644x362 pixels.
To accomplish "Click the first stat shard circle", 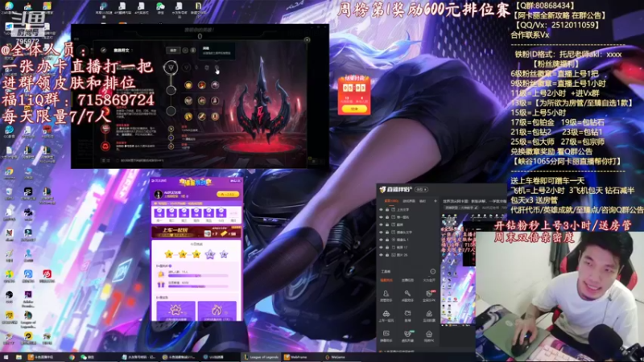I will click(171, 129).
